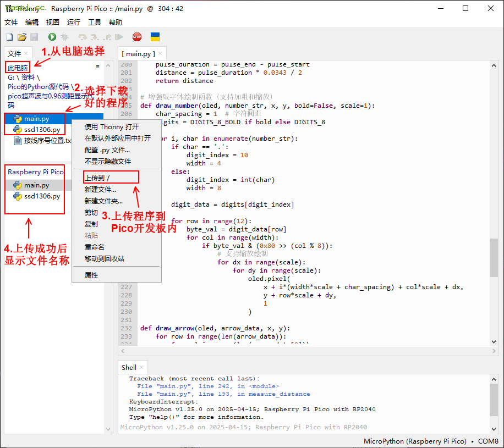Open the files panel hamburger menu

click(97, 67)
